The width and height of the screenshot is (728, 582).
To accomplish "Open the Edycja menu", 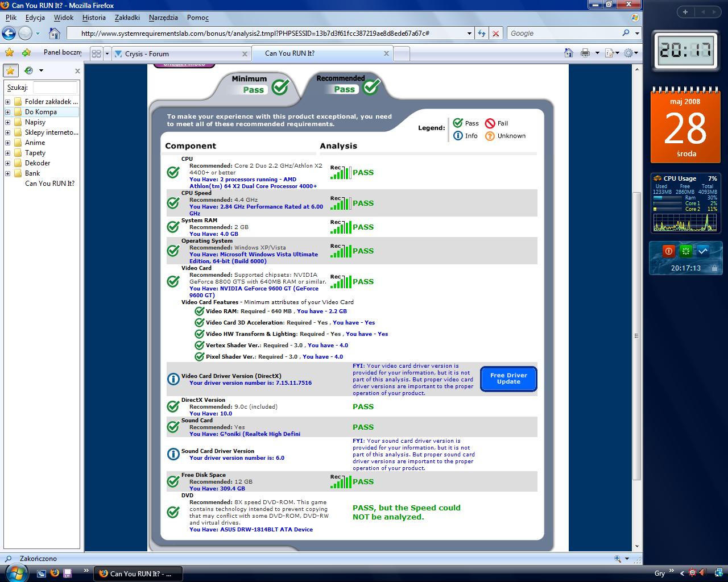I will (35, 18).
